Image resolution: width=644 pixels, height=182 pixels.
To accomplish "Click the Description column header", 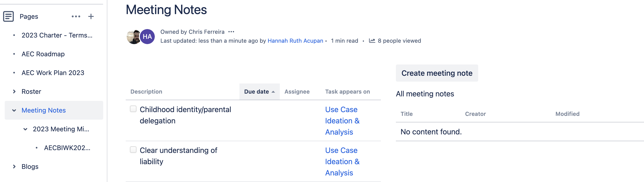I will [146, 92].
